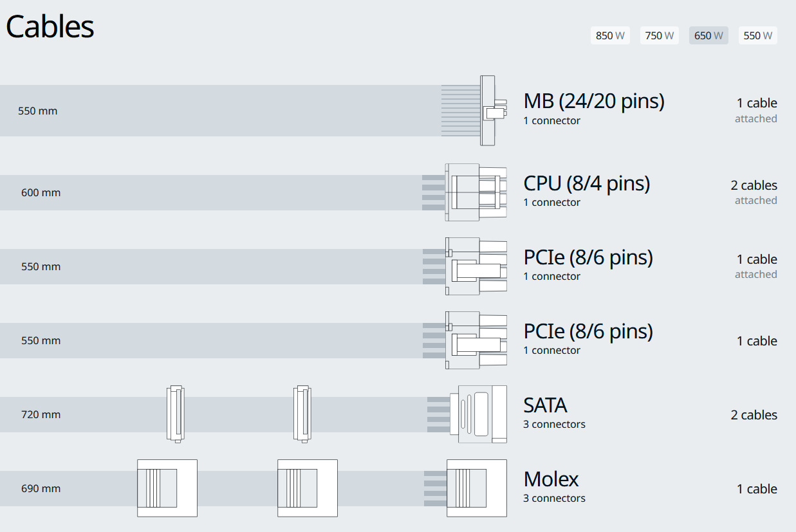Viewport: 796px width, 532px height.
Task: Choose the 650 W wattage tab
Action: 708,36
